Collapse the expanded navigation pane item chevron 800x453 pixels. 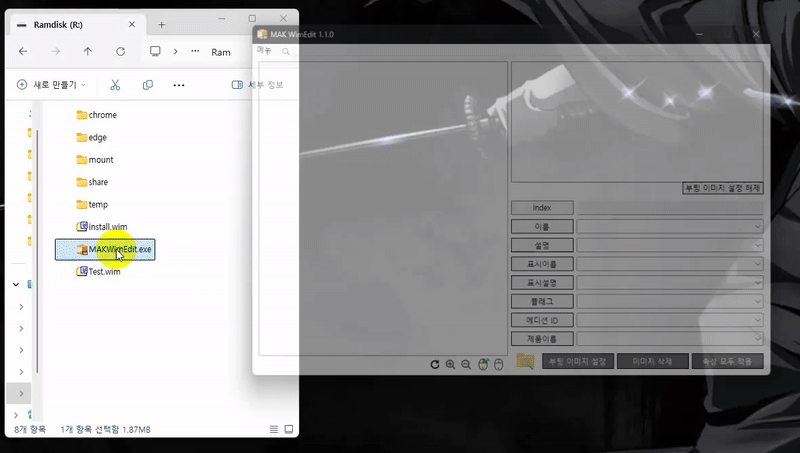16,284
